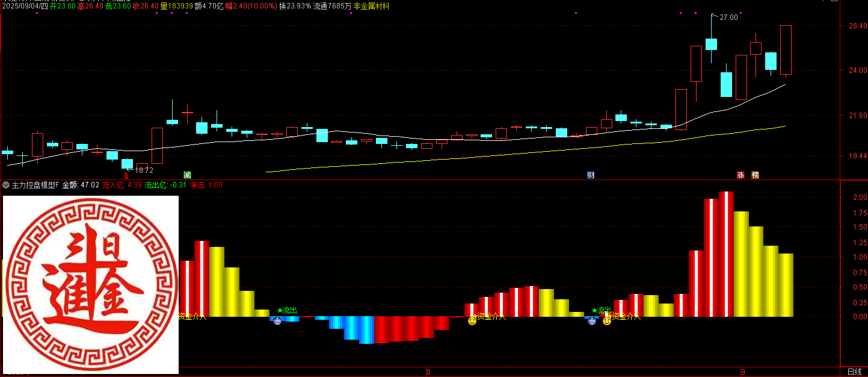Viewport: 868px width, 377px height.
Task: Click the 2.00 indicator axis label
Action: [860, 198]
